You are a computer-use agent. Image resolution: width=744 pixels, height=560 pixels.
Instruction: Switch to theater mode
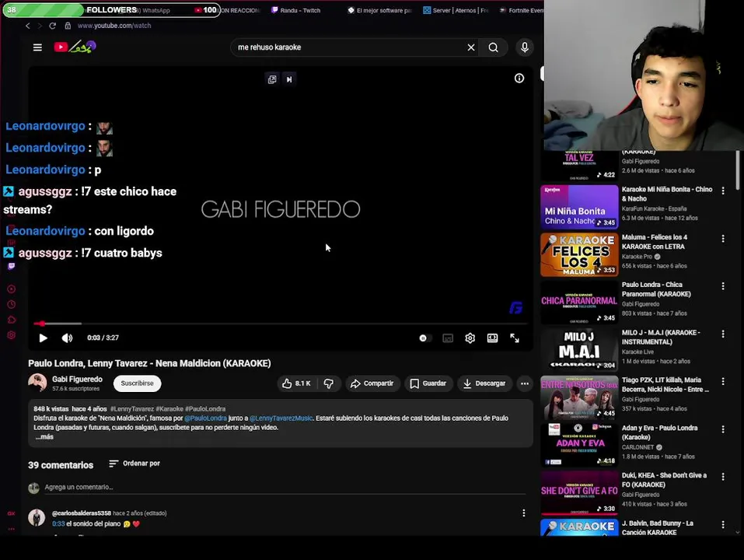pyautogui.click(x=493, y=338)
